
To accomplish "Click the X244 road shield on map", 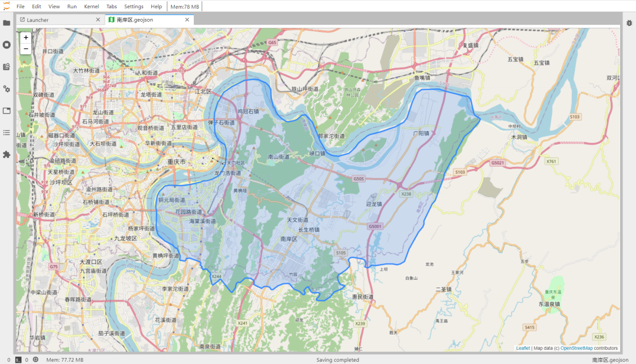I will [217, 276].
